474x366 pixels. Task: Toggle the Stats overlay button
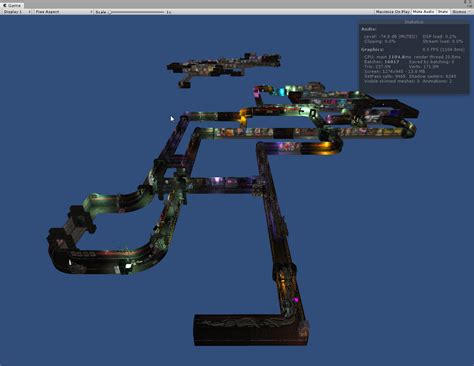coord(443,12)
